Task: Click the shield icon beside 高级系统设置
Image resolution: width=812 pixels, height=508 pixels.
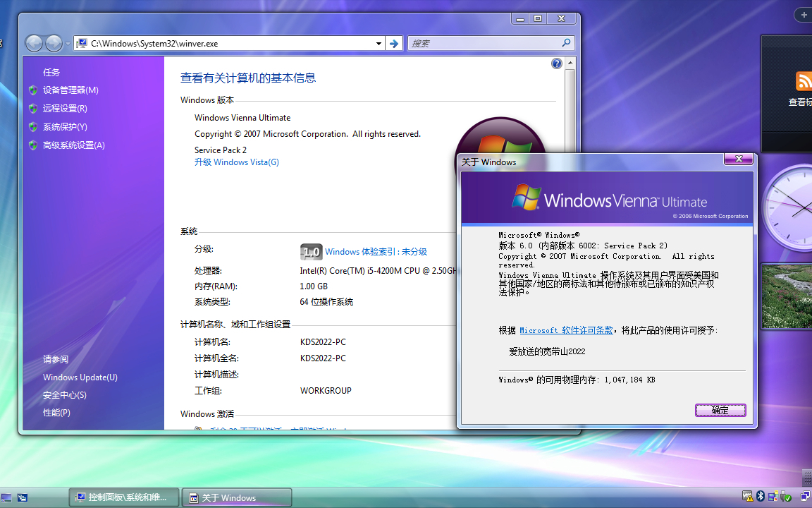Action: click(x=33, y=145)
